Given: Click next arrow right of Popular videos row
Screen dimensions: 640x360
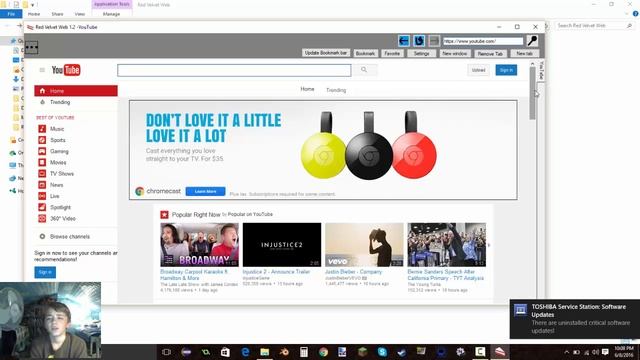Looking at the screenshot, I should (x=489, y=245).
